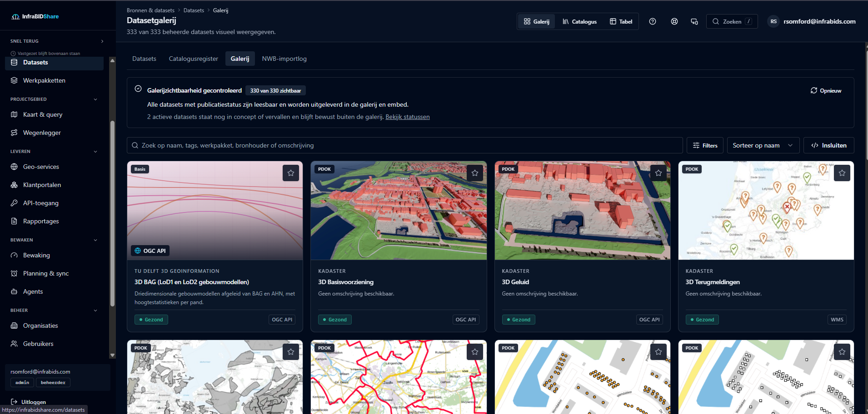Open API-toegang page
This screenshot has height=414, width=868.
tap(54, 203)
